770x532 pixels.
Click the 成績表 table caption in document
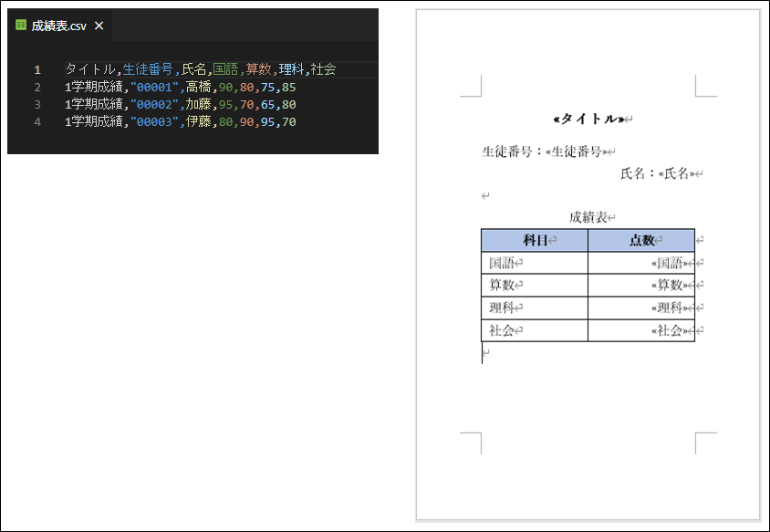pyautogui.click(x=588, y=217)
